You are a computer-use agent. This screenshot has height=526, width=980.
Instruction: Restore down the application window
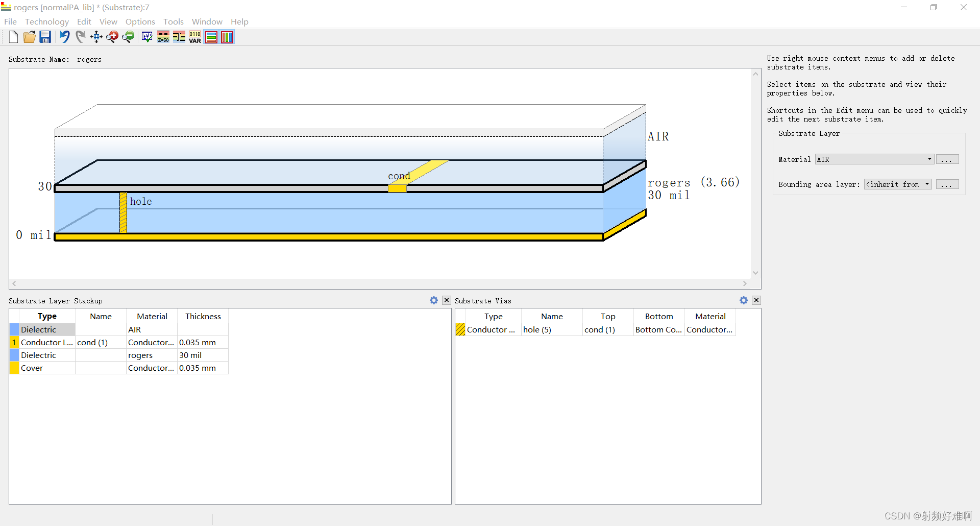(x=934, y=7)
